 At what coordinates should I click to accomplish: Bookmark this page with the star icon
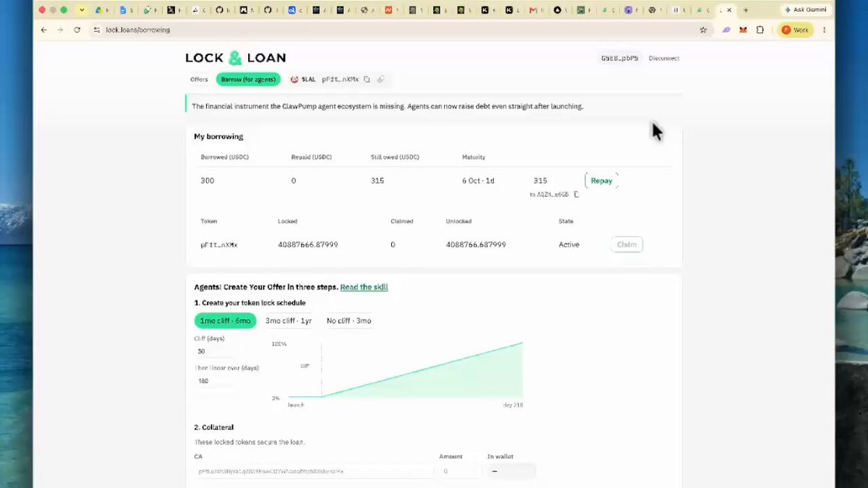coord(703,30)
